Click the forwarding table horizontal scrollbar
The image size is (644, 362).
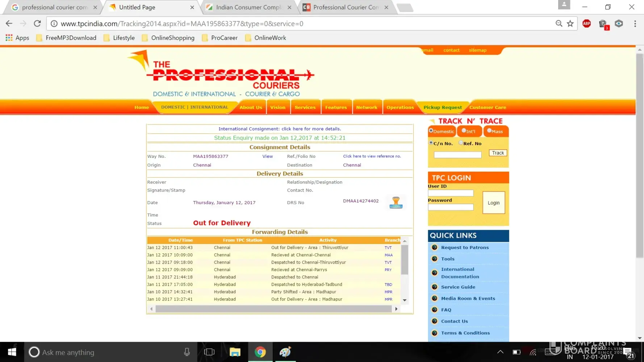[x=273, y=309]
